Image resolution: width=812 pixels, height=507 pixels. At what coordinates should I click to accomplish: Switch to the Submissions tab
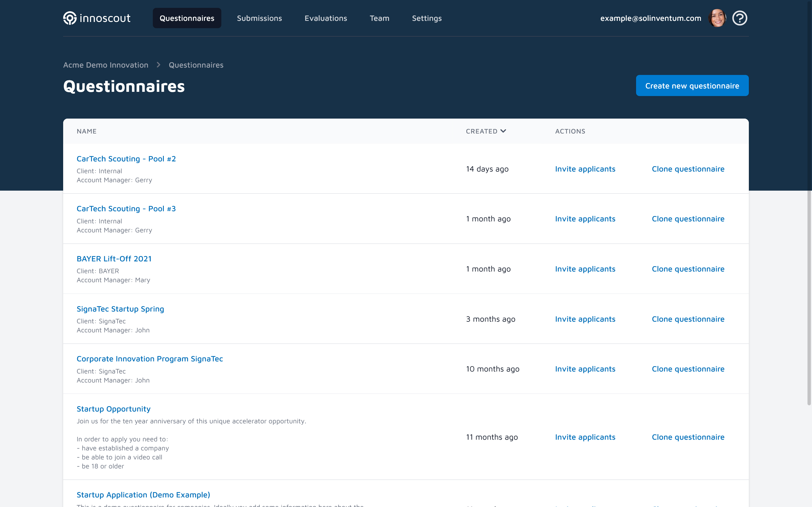coord(259,18)
